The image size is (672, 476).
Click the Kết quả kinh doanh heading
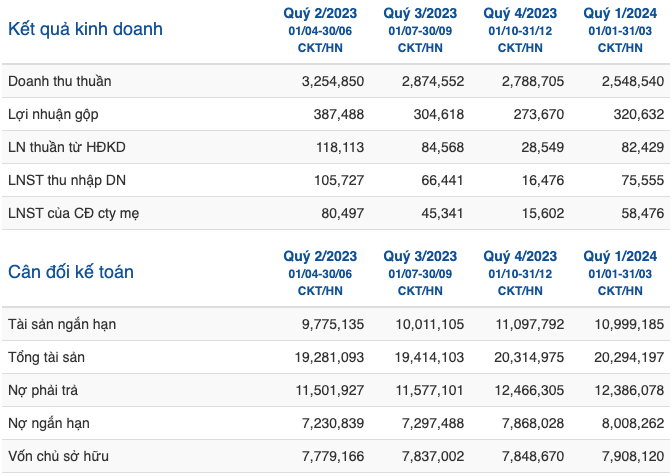tap(85, 30)
